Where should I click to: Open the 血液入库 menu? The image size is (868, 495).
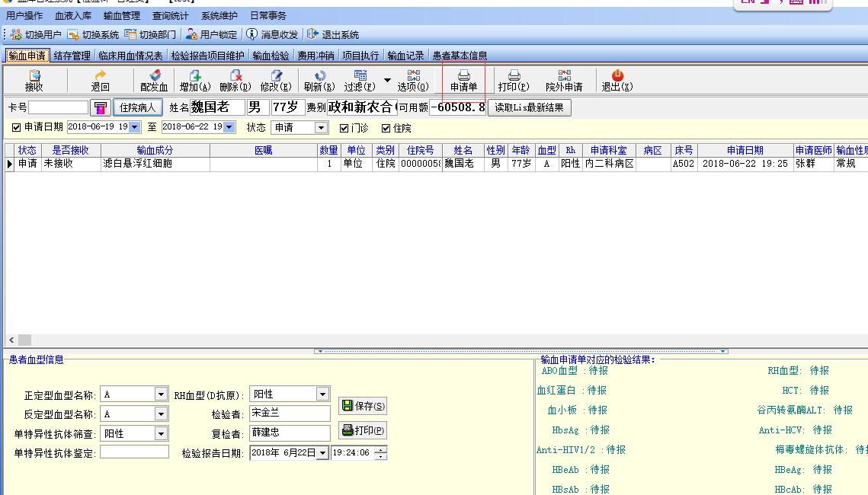[73, 16]
